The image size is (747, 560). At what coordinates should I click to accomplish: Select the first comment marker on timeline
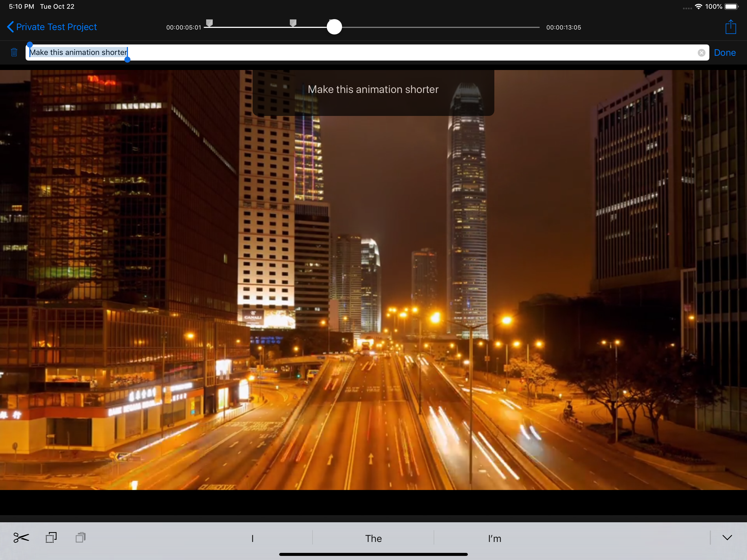[x=209, y=23]
